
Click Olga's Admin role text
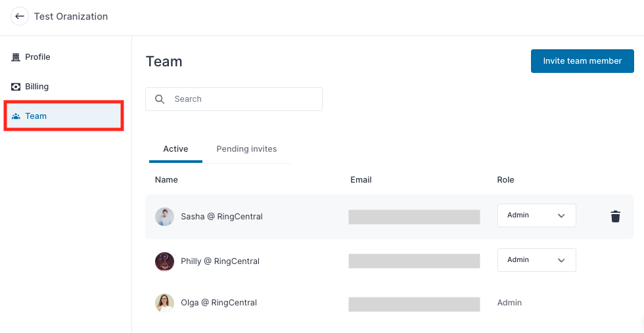(x=510, y=303)
